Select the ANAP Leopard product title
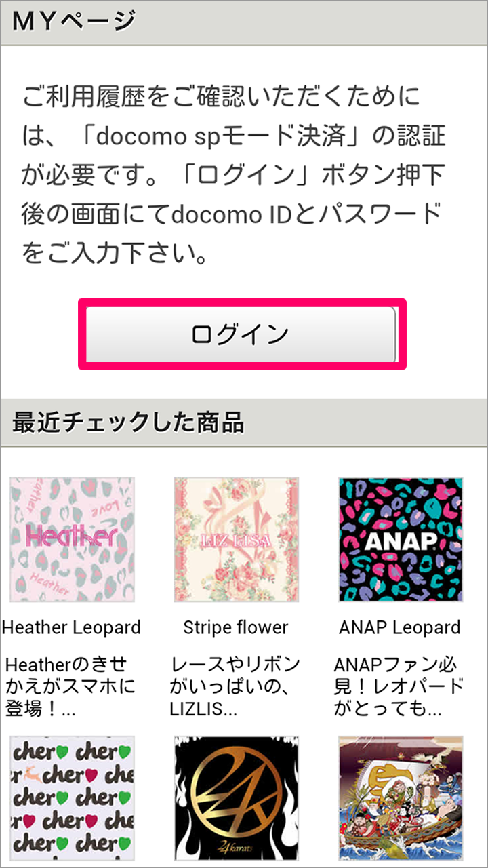This screenshot has height=868, width=488. pos(400,627)
